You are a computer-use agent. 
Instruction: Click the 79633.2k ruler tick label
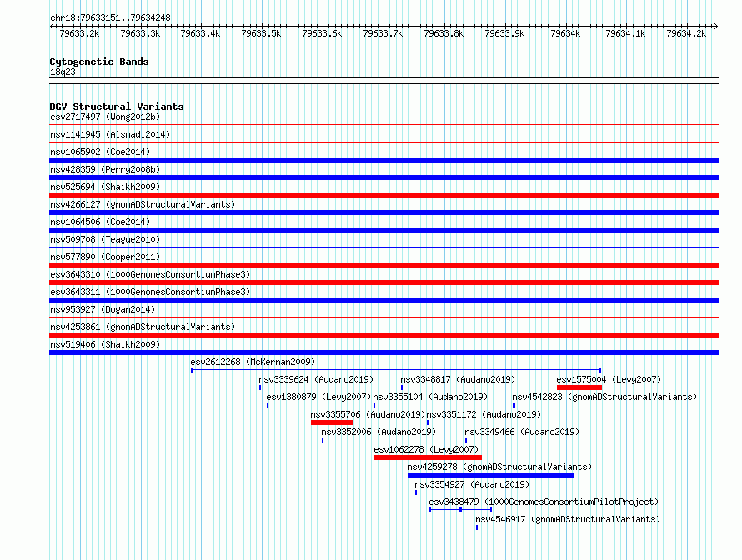pyautogui.click(x=79, y=33)
